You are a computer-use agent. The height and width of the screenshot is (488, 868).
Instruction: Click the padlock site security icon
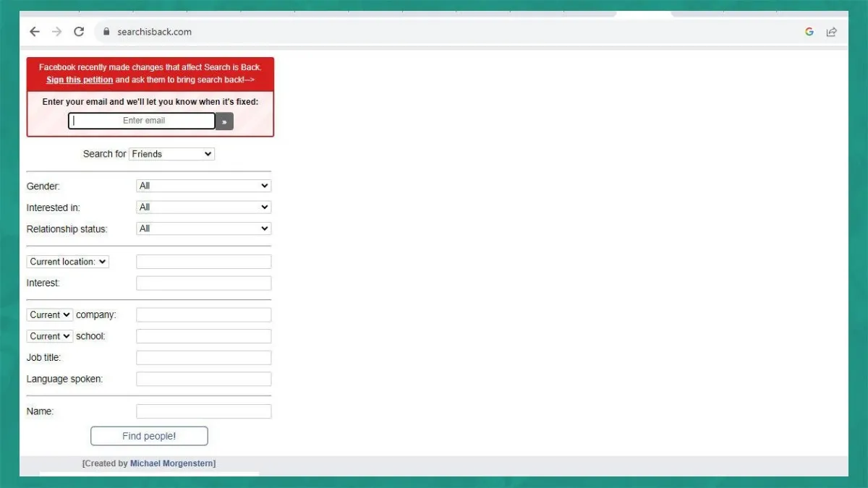(x=106, y=32)
